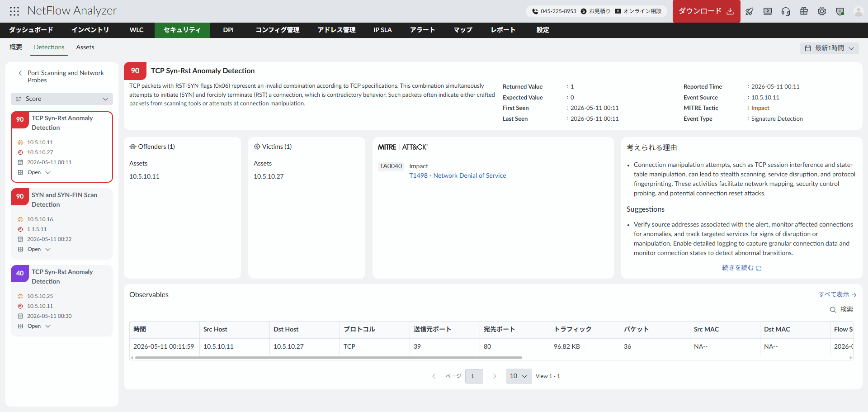Click victim target icon beside 1.1.5.11

(x=20, y=229)
